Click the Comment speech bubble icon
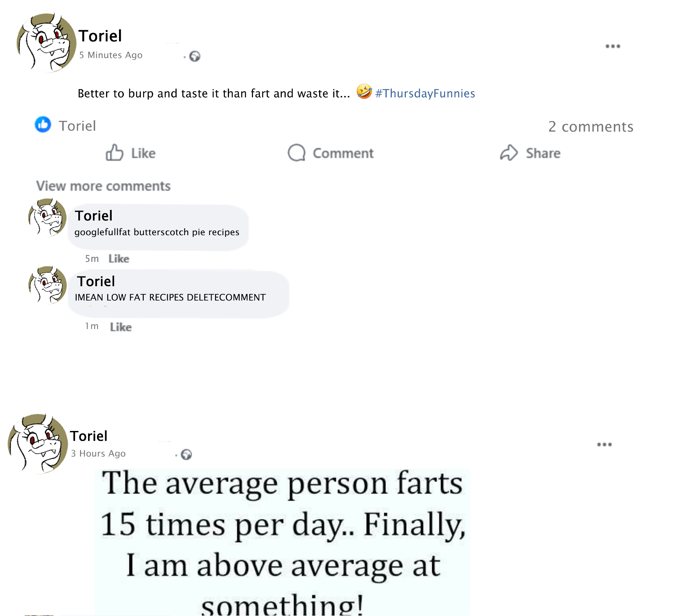696x616 pixels. 296,153
